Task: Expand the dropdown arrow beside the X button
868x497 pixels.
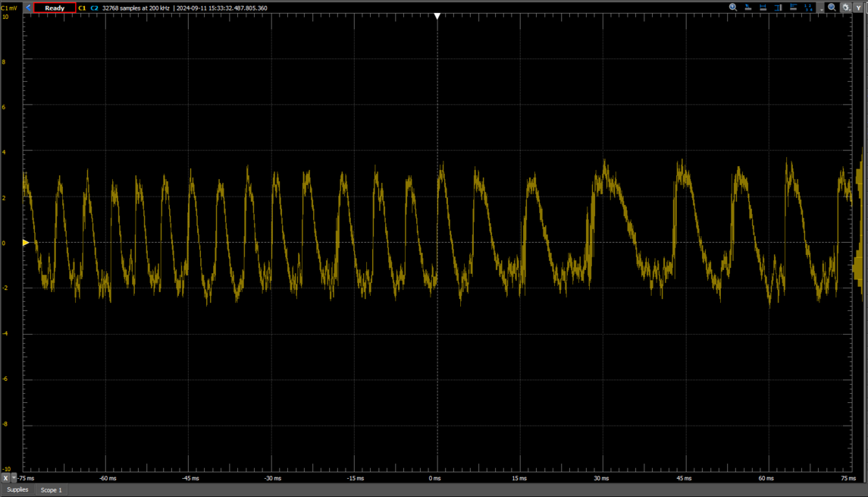Action: click(x=14, y=479)
